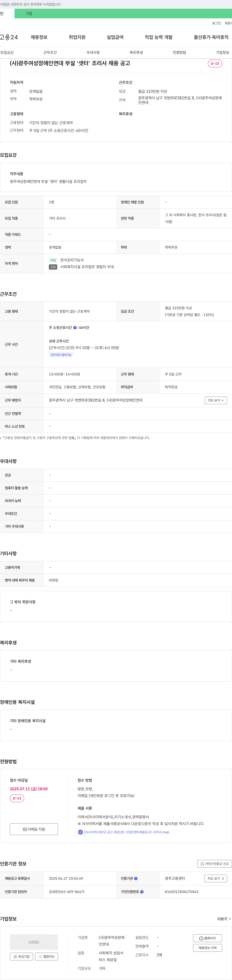This screenshot has width=232, height=980.
Task: Click the salary text 월급 210만원 이상 in 임금 조건
Action: point(178,308)
